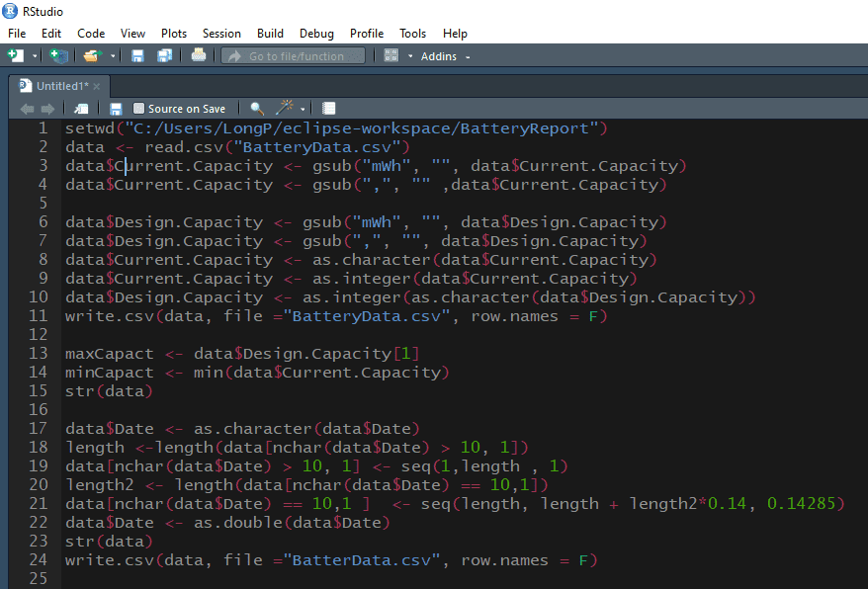Open the Code menu
Viewport: 868px width, 589px height.
click(91, 34)
